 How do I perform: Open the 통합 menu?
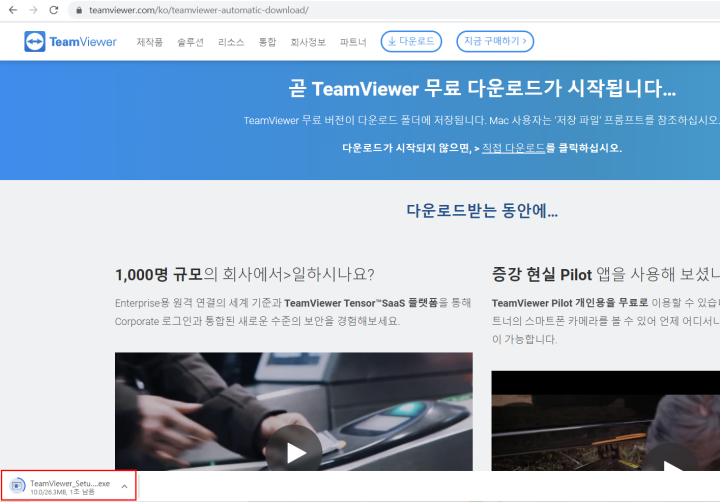coord(267,42)
